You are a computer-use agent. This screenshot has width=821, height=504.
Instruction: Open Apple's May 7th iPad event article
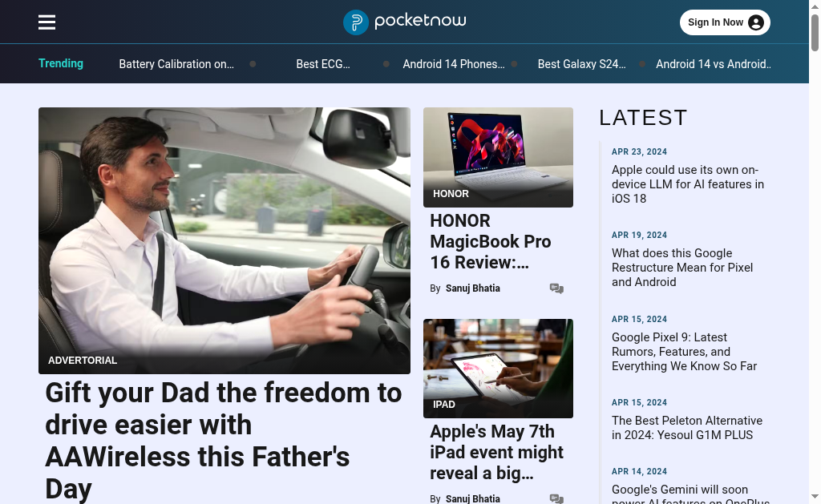point(496,452)
